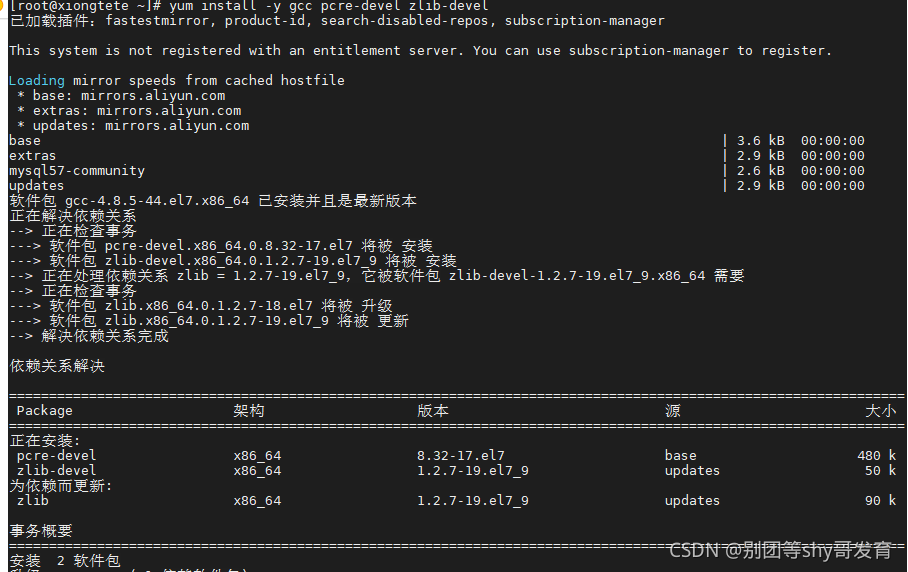Click the '50 k' size cell
The height and width of the screenshot is (572, 908).
click(881, 471)
